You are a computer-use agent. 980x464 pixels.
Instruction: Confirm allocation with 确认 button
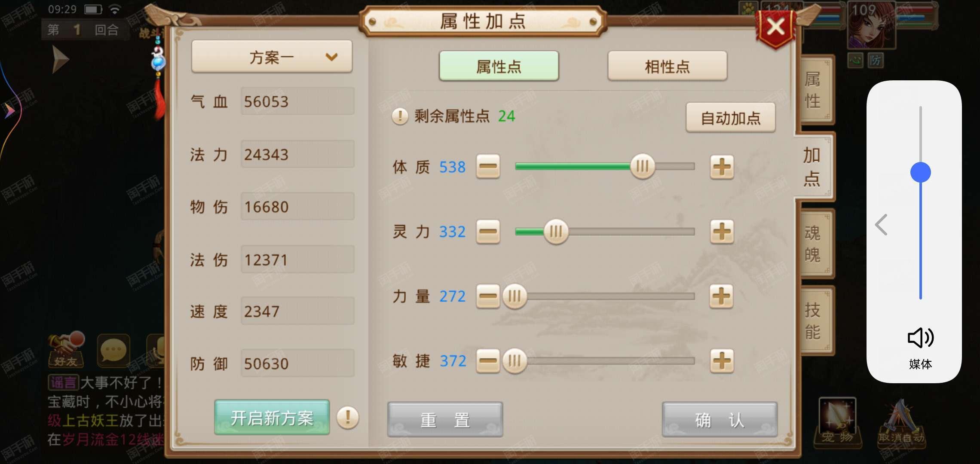click(720, 420)
